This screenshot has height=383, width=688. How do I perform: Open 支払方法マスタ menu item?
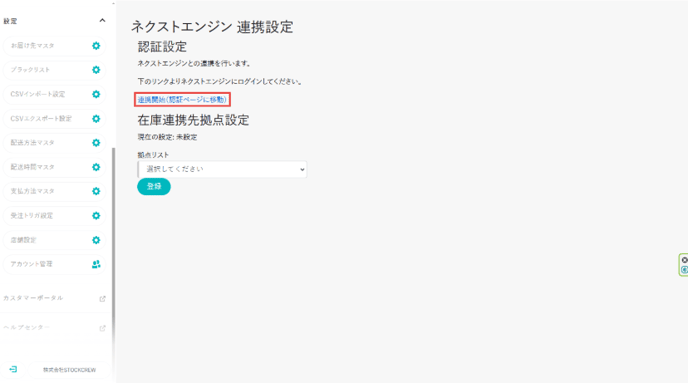click(x=54, y=191)
